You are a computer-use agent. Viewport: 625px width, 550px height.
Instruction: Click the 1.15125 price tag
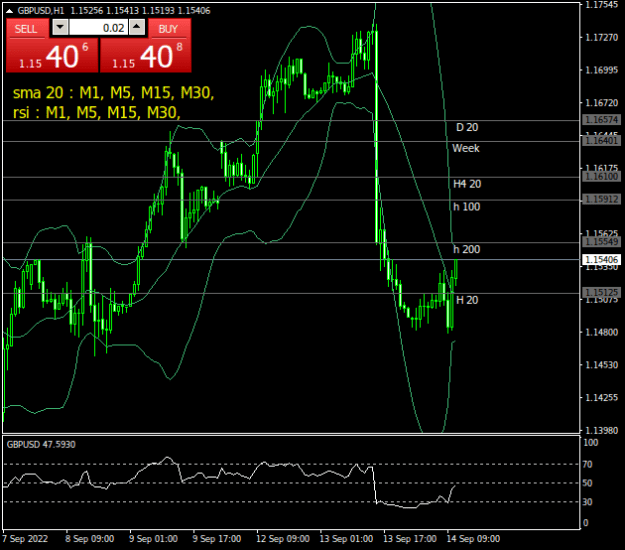tap(602, 293)
